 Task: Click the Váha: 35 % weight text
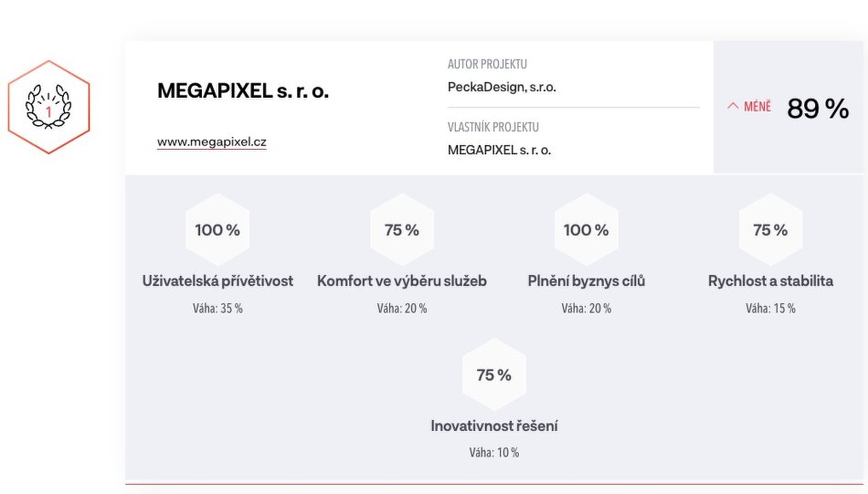tap(217, 308)
